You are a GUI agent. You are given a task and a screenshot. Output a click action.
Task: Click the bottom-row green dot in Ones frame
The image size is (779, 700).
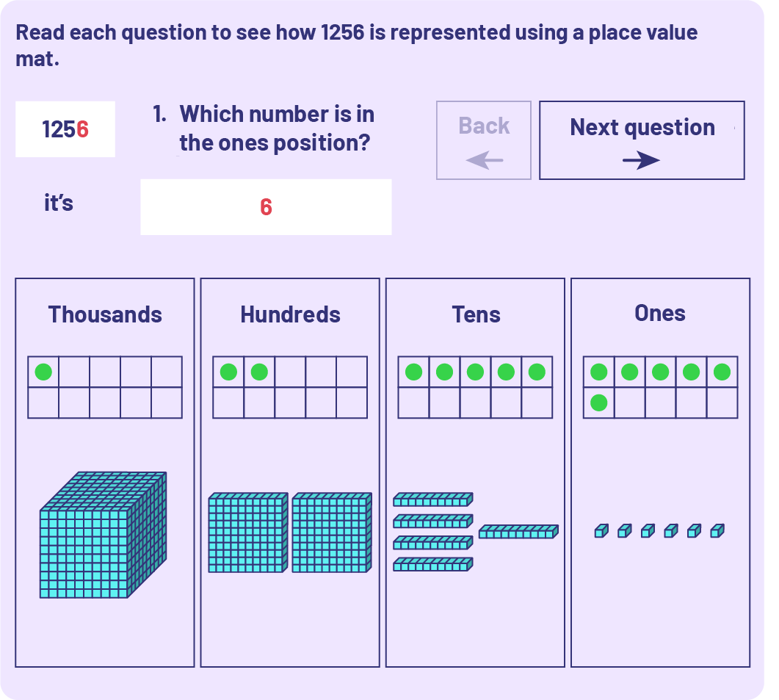tap(599, 403)
